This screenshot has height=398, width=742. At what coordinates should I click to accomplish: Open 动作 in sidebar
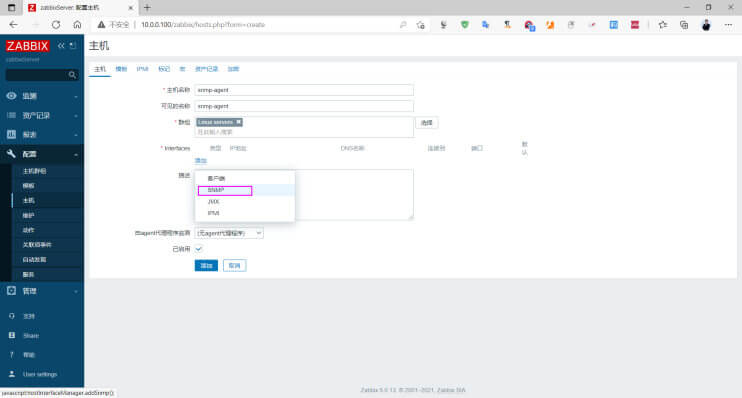pos(28,230)
